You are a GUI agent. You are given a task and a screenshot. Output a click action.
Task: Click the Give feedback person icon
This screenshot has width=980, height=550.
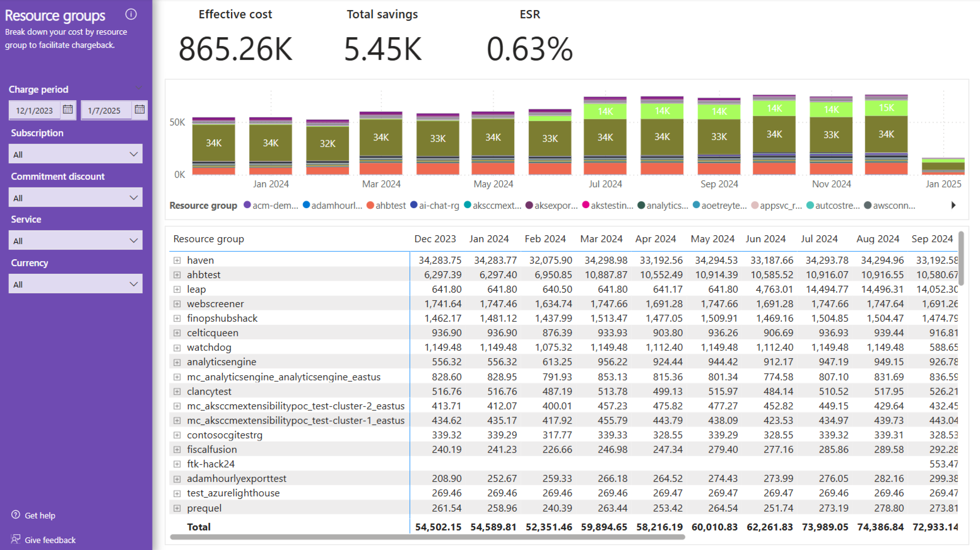click(x=15, y=539)
